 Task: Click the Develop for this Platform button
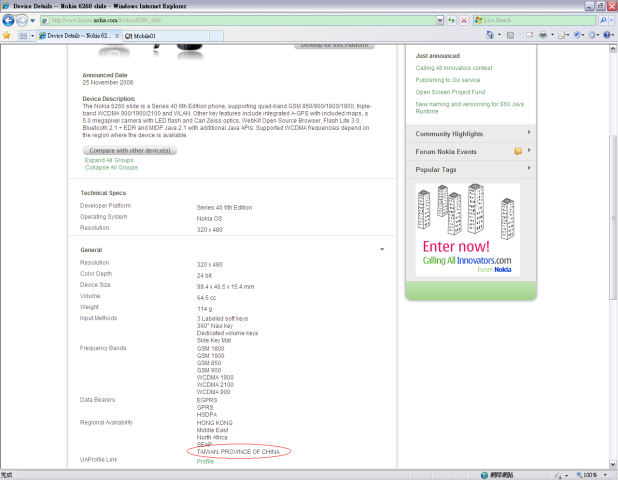[x=334, y=46]
